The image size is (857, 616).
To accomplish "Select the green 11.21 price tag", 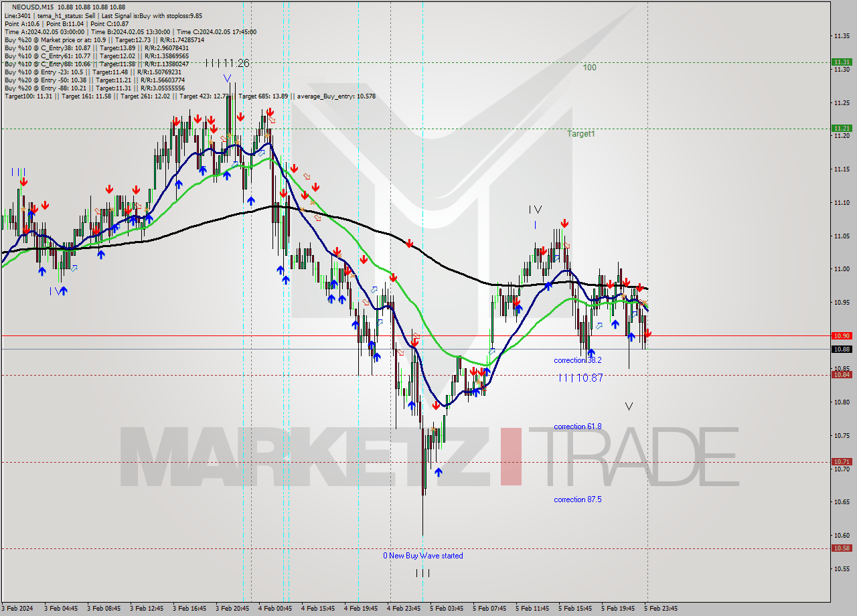I will click(x=842, y=128).
